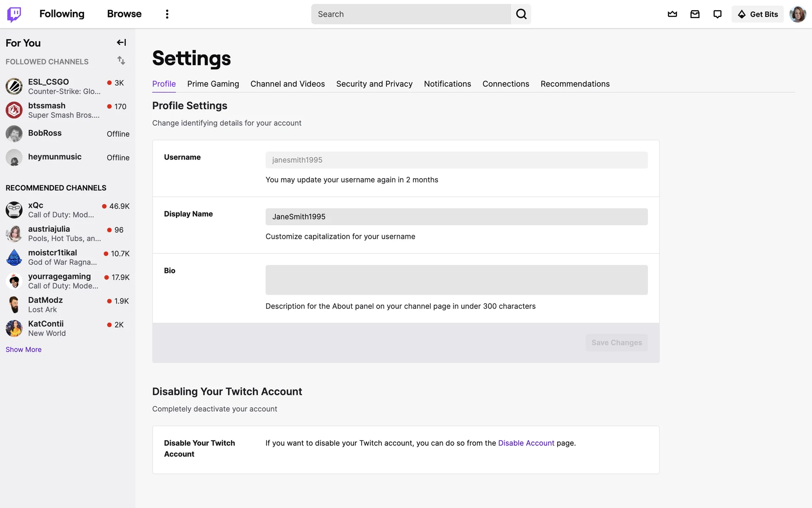Open the user profile avatar menu

[x=797, y=14]
